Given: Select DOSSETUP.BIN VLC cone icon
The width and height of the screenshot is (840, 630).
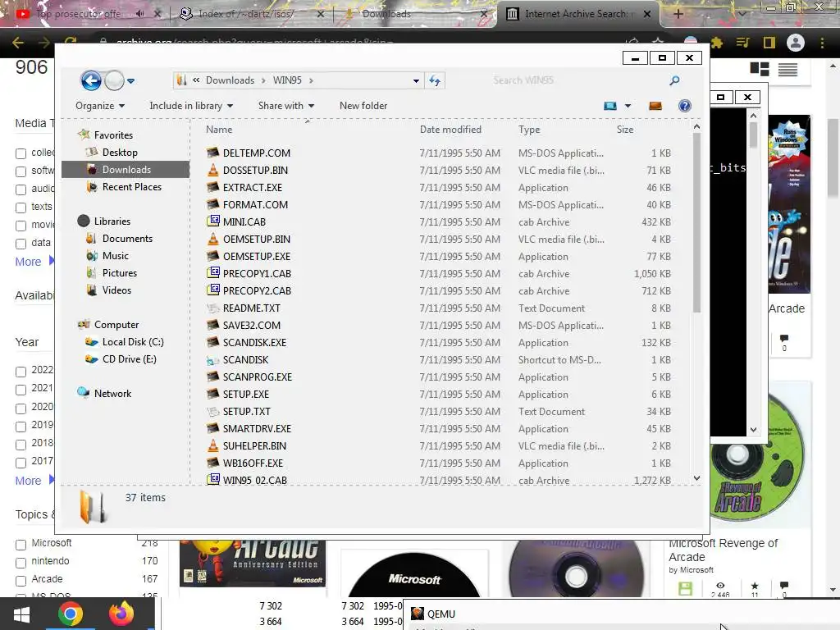Looking at the screenshot, I should click(x=212, y=170).
